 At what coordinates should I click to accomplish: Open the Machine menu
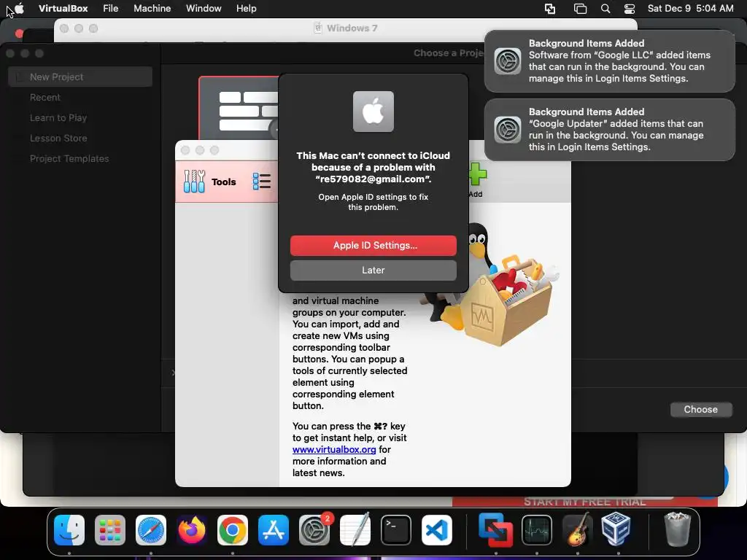point(152,8)
